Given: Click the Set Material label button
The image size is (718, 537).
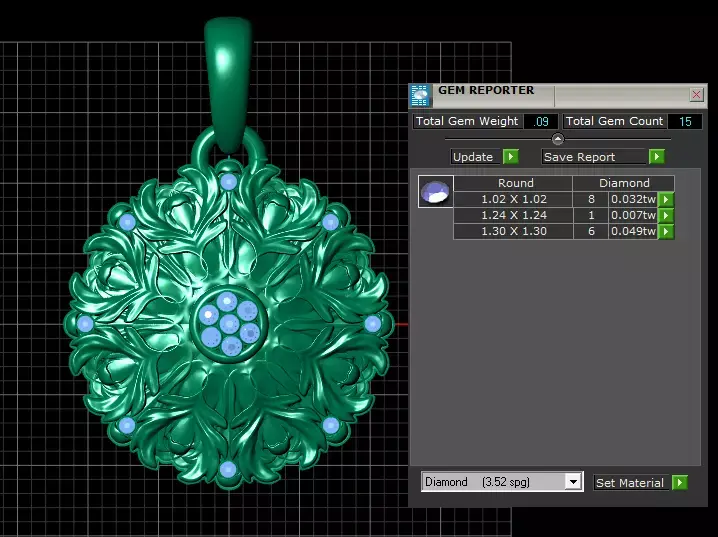Looking at the screenshot, I should [x=631, y=483].
